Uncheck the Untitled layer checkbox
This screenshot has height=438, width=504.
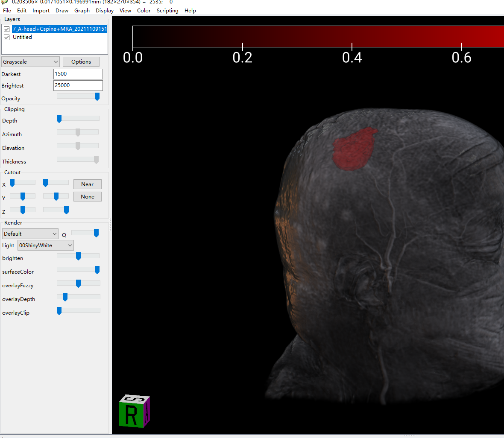tap(7, 37)
